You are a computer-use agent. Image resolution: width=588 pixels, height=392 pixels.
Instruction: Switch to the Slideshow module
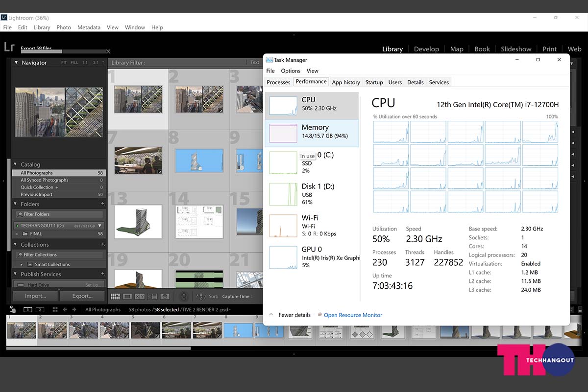pos(516,49)
